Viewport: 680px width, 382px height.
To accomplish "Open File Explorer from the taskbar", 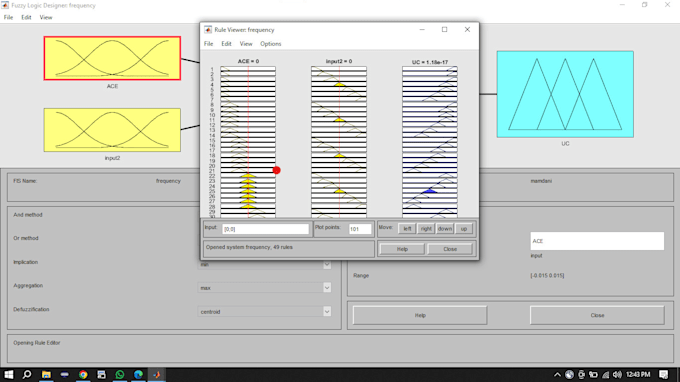I will (x=46, y=375).
